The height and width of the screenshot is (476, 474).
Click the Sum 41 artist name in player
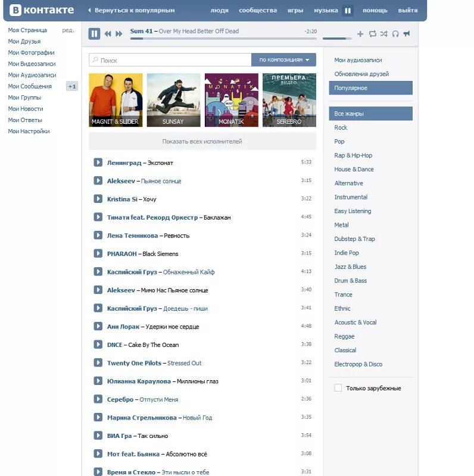click(x=141, y=31)
